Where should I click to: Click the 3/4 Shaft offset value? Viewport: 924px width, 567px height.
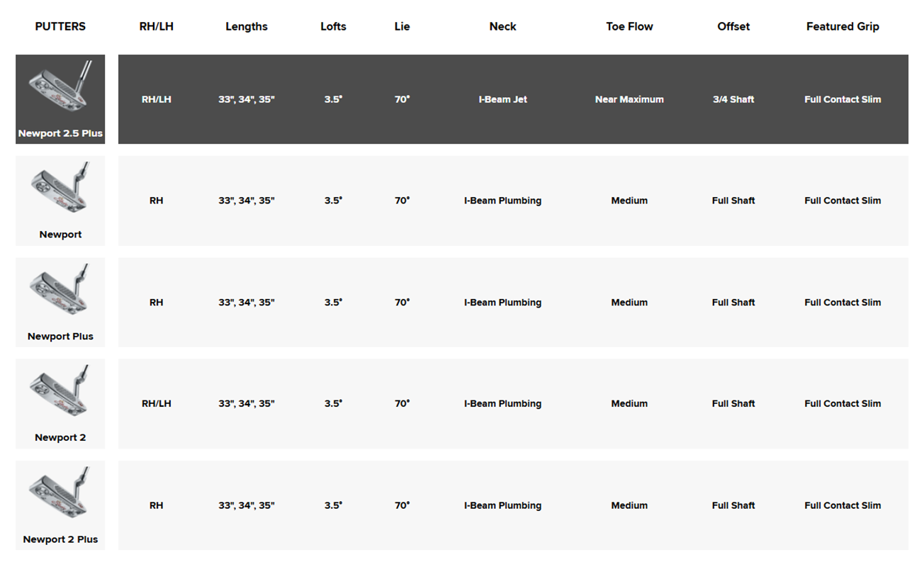pyautogui.click(x=733, y=99)
